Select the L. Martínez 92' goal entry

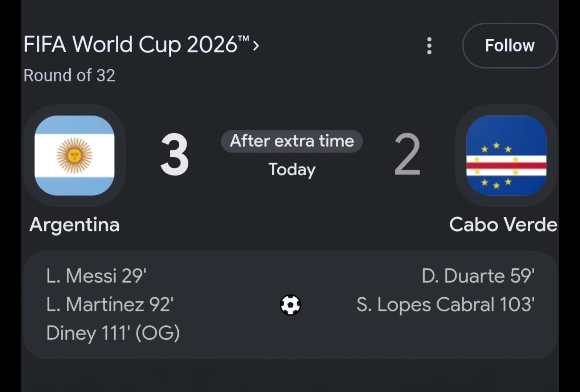(110, 305)
